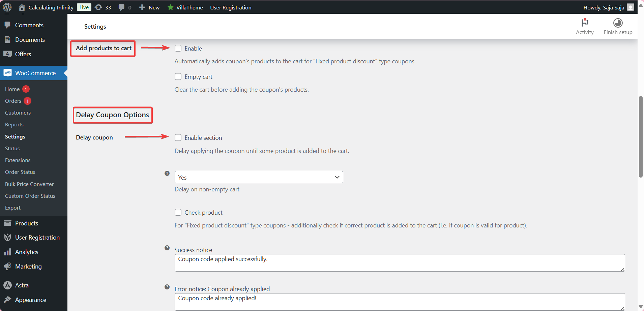Open WooCommerce Orders submenu item
Image resolution: width=644 pixels, height=311 pixels.
pyautogui.click(x=13, y=101)
